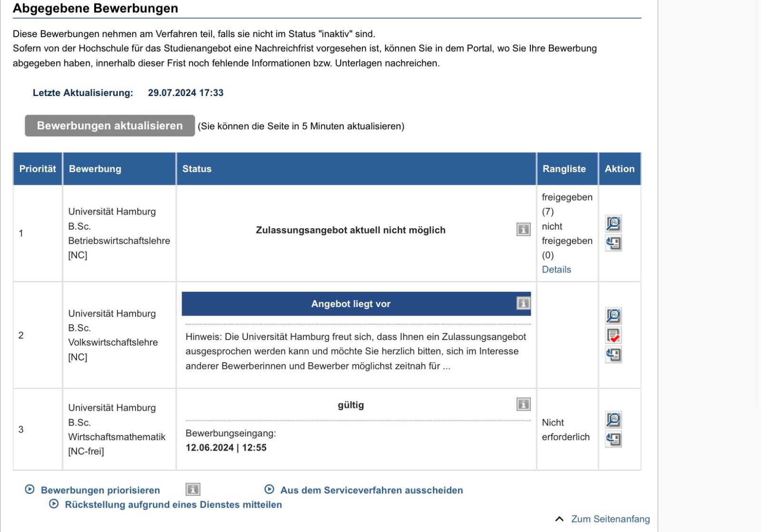View details of the Volkswirtschaftslehre application
This screenshot has height=532, width=761.
tap(613, 316)
